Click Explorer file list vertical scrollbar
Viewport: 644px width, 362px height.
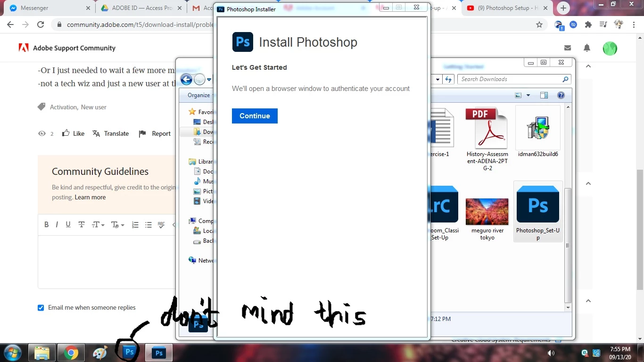pos(568,245)
